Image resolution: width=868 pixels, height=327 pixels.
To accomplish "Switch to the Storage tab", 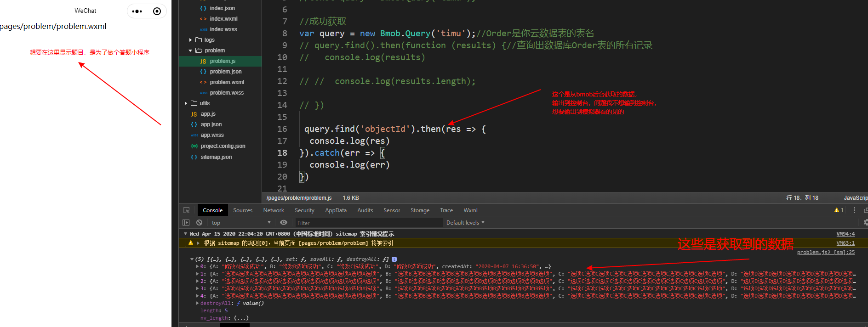I will pyautogui.click(x=420, y=210).
